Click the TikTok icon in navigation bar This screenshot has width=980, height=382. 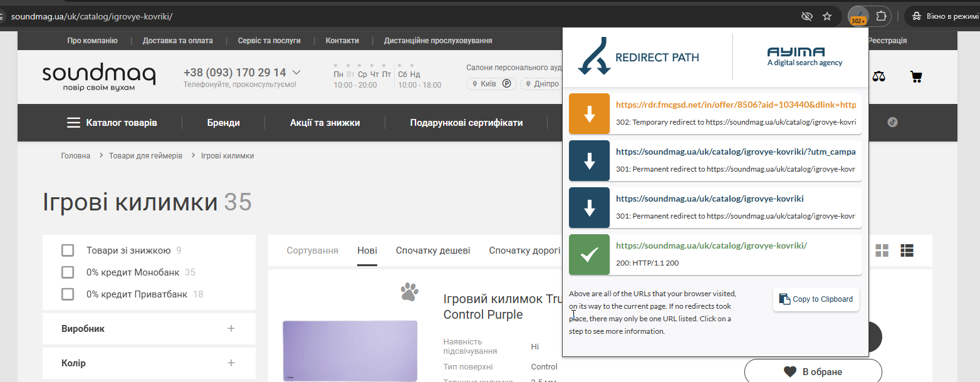click(893, 122)
